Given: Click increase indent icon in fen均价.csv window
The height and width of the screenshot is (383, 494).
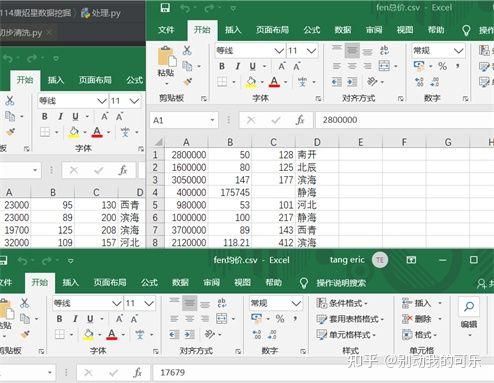Looking at the screenshot, I should click(189, 334).
